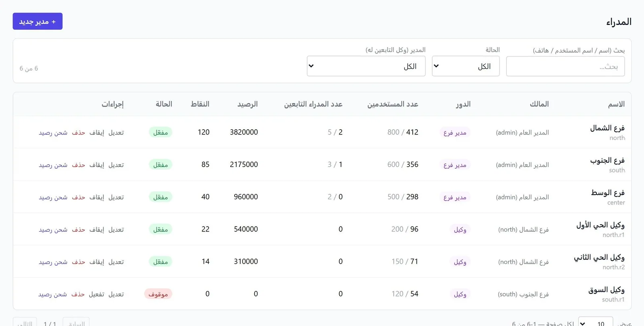Click the 'مدير فرع' role badge of فرع الوسط
This screenshot has width=644, height=326.
(455, 197)
